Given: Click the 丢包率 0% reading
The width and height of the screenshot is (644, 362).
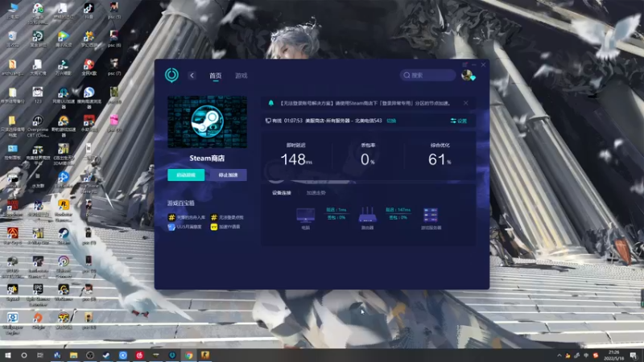Looking at the screenshot, I should pyautogui.click(x=368, y=159).
